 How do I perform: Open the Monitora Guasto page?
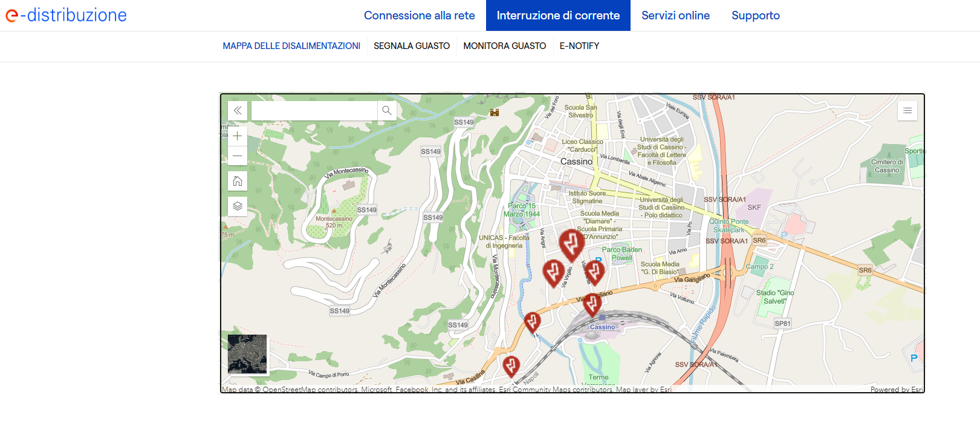504,46
